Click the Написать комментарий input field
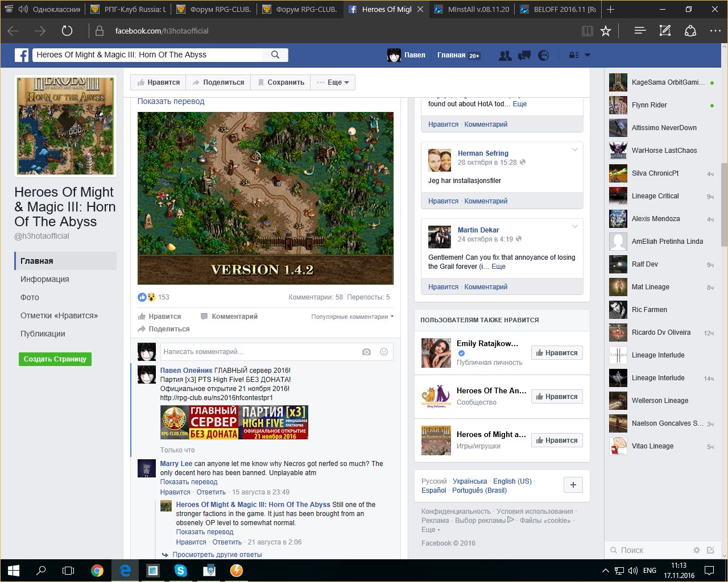The height and width of the screenshot is (582, 728). coord(259,352)
